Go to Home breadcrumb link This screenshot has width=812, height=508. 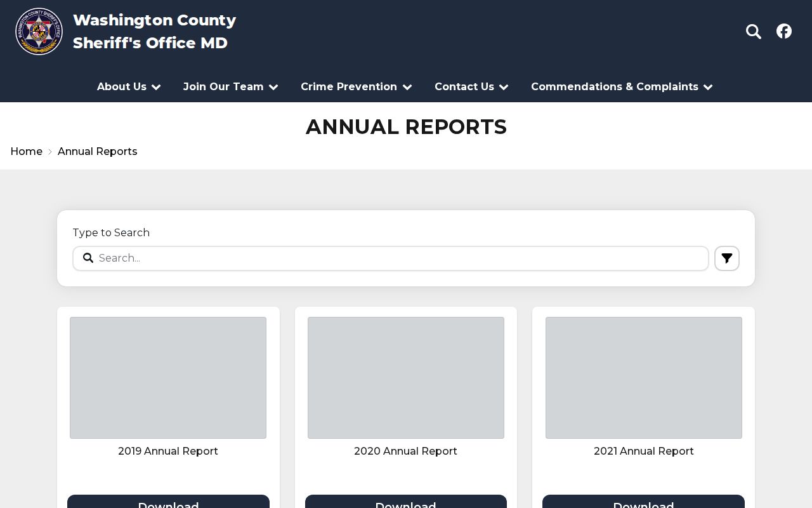point(27,151)
